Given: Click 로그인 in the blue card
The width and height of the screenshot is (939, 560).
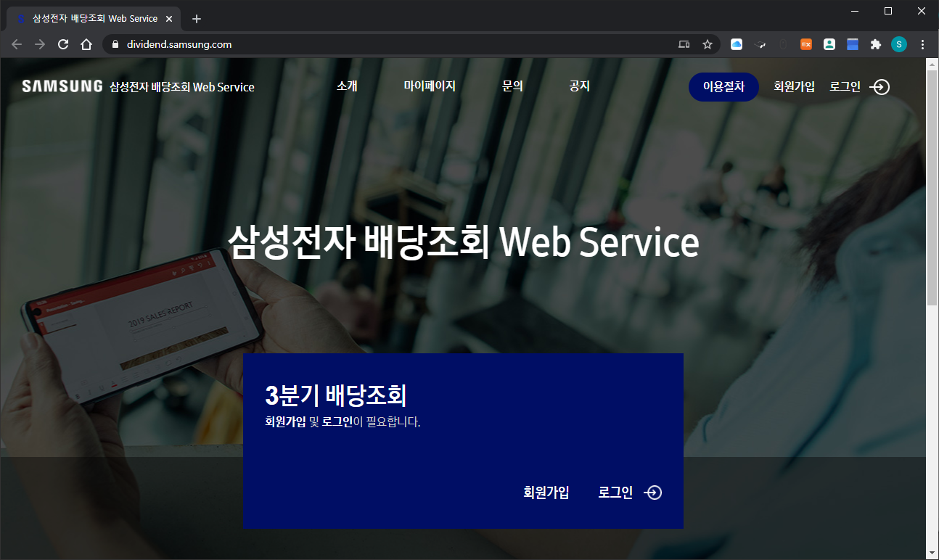Looking at the screenshot, I should pos(615,493).
